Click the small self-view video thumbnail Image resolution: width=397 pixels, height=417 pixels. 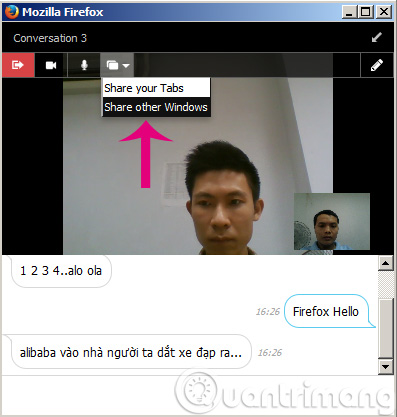pos(332,221)
